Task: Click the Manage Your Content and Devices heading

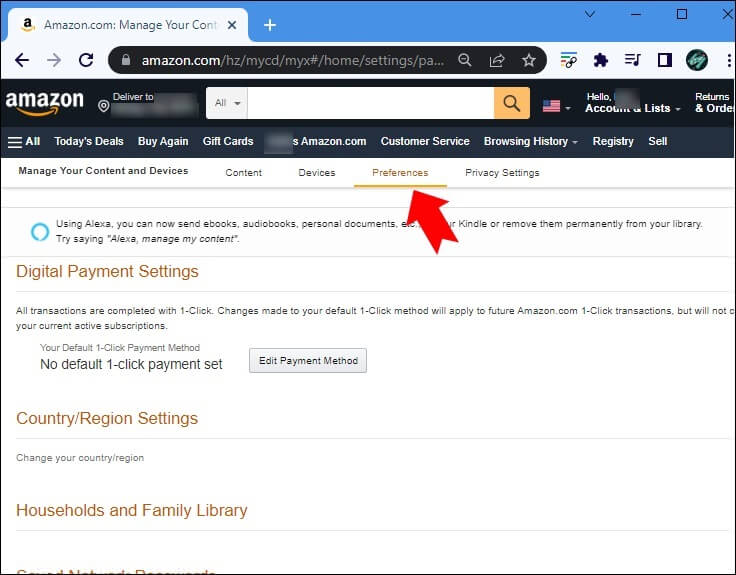Action: [103, 171]
